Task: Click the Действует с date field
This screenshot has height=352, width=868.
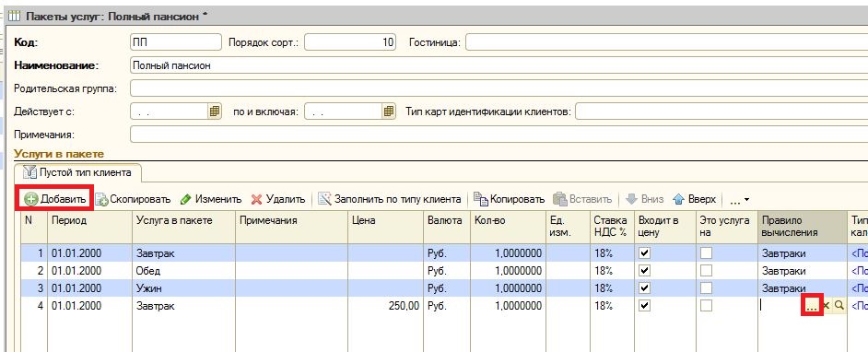Action: (x=170, y=111)
